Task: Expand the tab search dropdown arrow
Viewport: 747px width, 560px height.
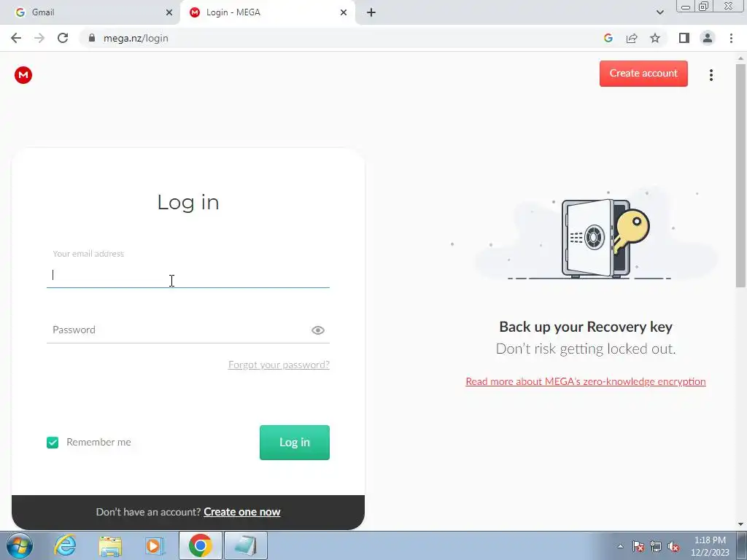Action: pyautogui.click(x=659, y=12)
